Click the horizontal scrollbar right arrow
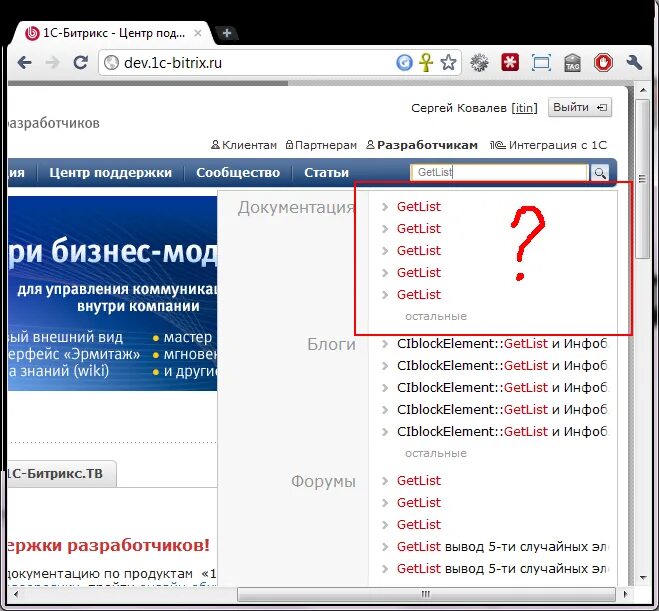 pos(625,594)
